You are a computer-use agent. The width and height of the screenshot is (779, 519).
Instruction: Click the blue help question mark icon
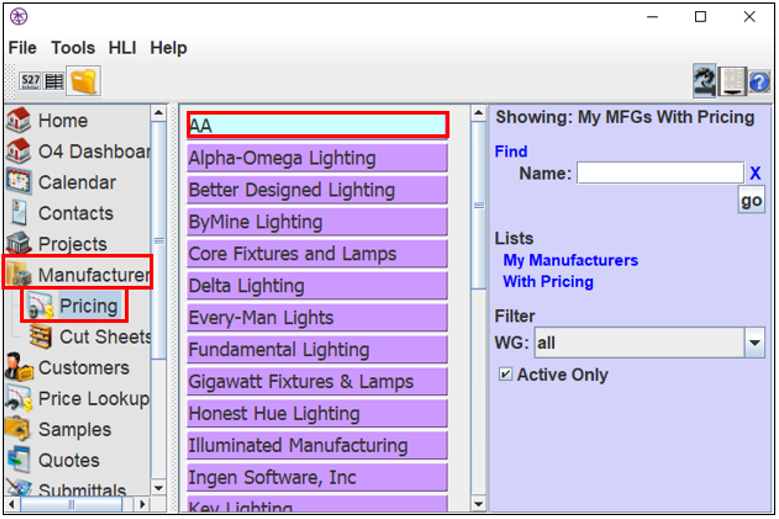pos(759,82)
